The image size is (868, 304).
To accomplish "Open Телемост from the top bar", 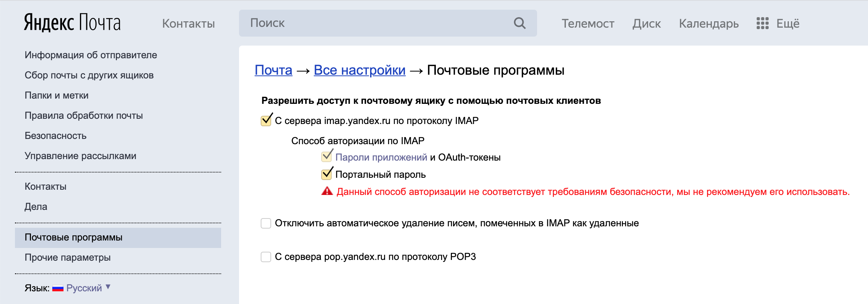I will [588, 24].
